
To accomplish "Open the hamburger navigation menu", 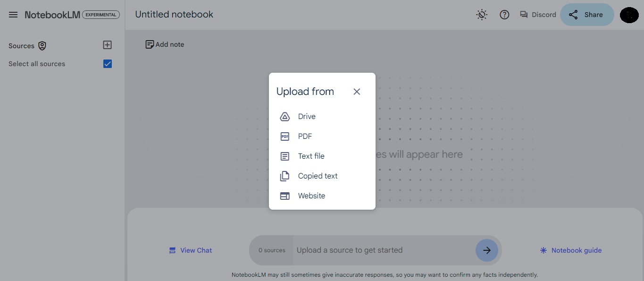I will pyautogui.click(x=13, y=14).
